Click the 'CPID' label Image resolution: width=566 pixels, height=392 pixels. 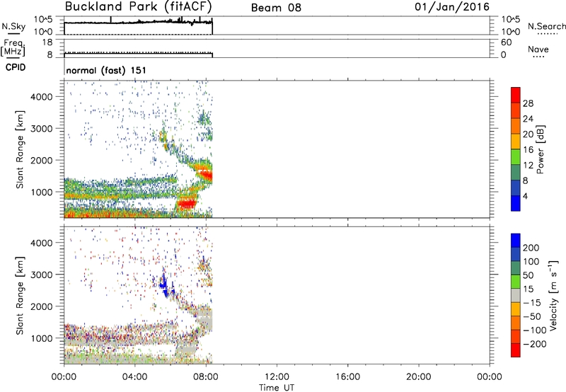(x=16, y=67)
